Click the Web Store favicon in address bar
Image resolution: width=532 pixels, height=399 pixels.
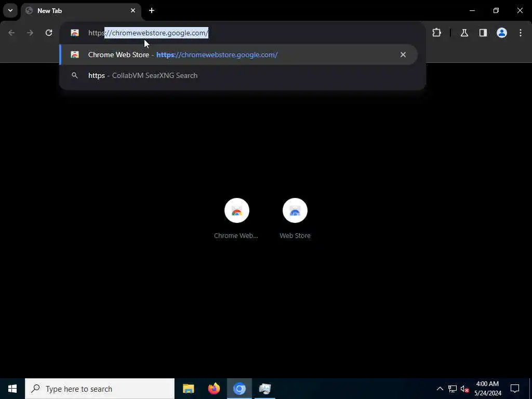(75, 33)
